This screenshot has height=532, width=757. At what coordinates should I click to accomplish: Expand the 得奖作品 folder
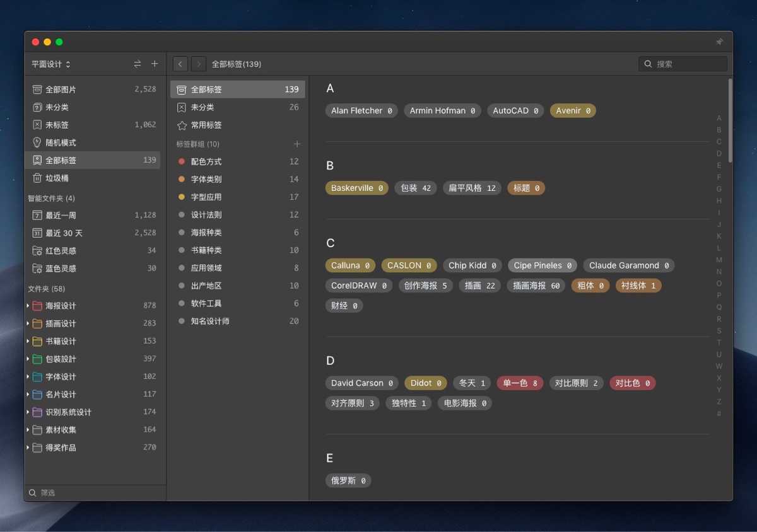28,448
